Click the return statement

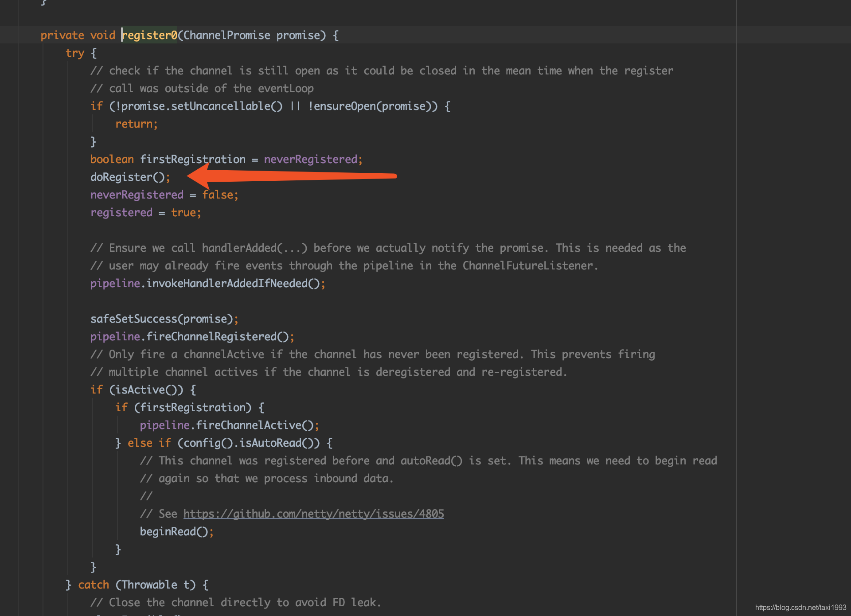[x=137, y=124]
